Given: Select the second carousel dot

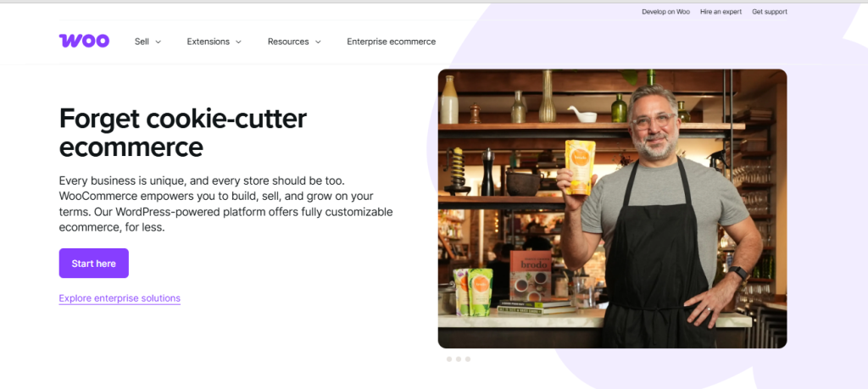Looking at the screenshot, I should click(459, 359).
